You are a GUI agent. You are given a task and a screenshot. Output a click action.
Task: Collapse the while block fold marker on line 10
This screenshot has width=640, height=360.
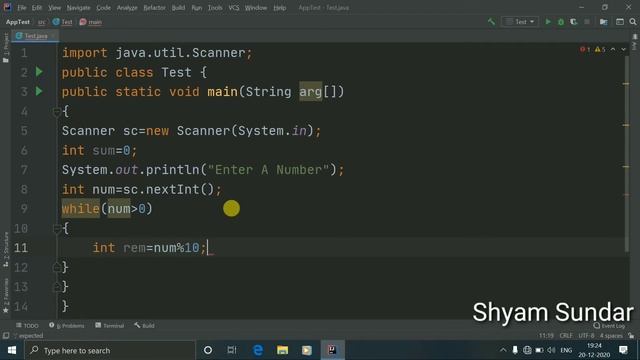click(57, 229)
